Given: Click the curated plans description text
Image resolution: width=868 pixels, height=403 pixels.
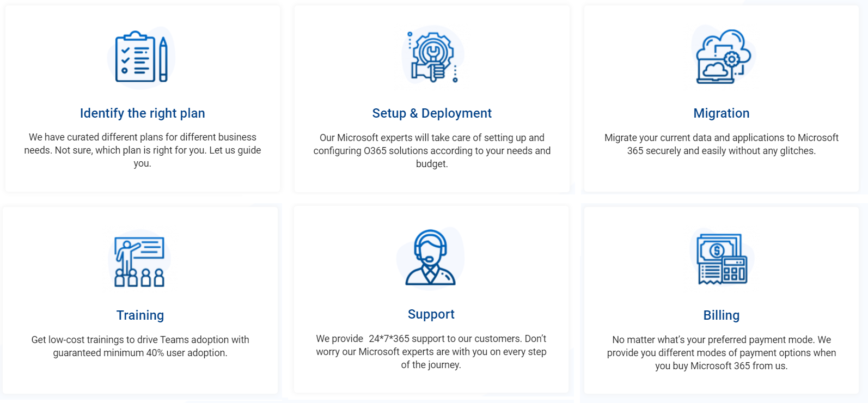Looking at the screenshot, I should pos(143,150).
